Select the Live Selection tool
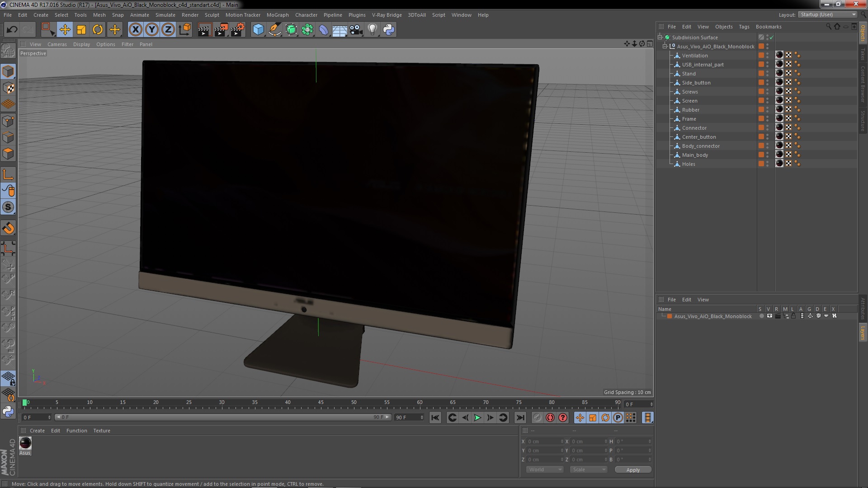 [x=48, y=30]
